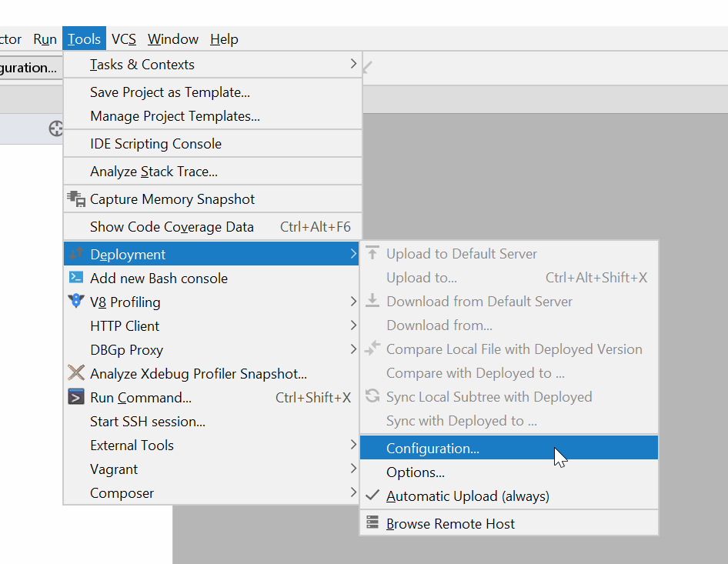Click the V8 Profiling icon
The image size is (728, 564).
point(76,302)
